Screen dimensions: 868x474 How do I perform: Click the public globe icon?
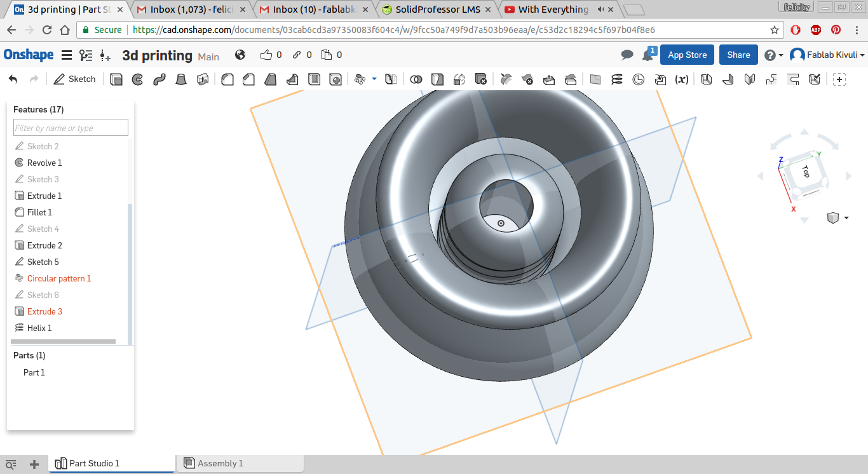240,55
